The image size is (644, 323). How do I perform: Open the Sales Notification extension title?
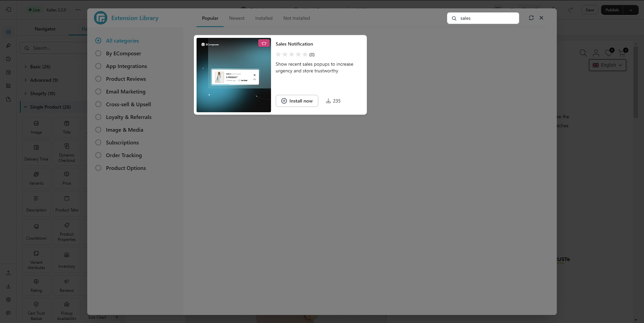click(294, 44)
